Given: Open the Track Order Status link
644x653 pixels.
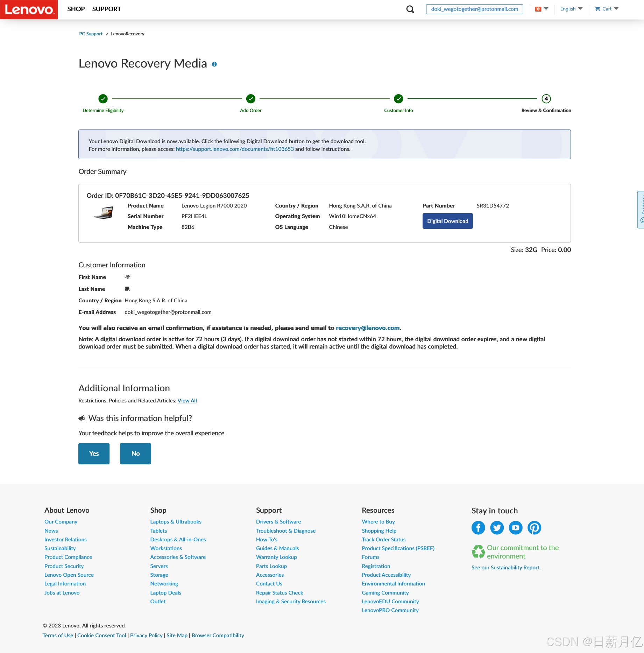Looking at the screenshot, I should coord(384,540).
